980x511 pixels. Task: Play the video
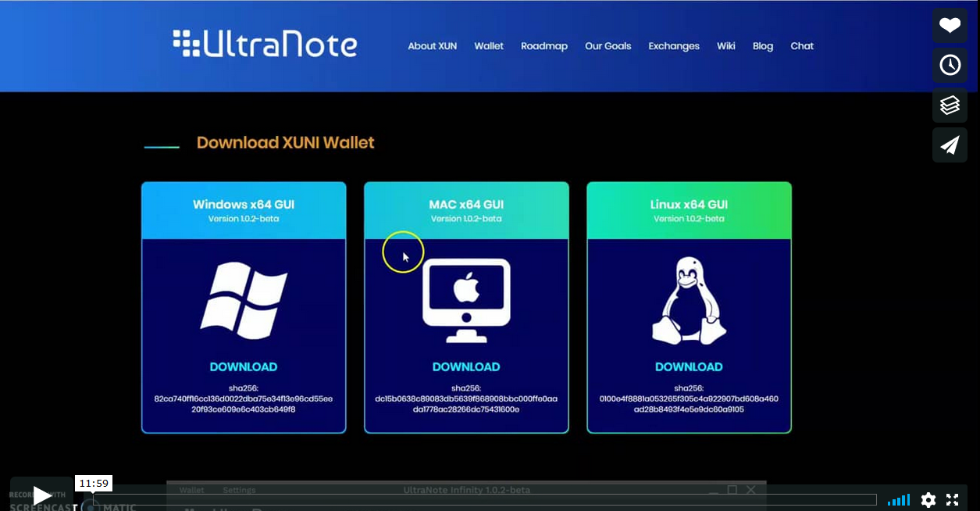[42, 495]
